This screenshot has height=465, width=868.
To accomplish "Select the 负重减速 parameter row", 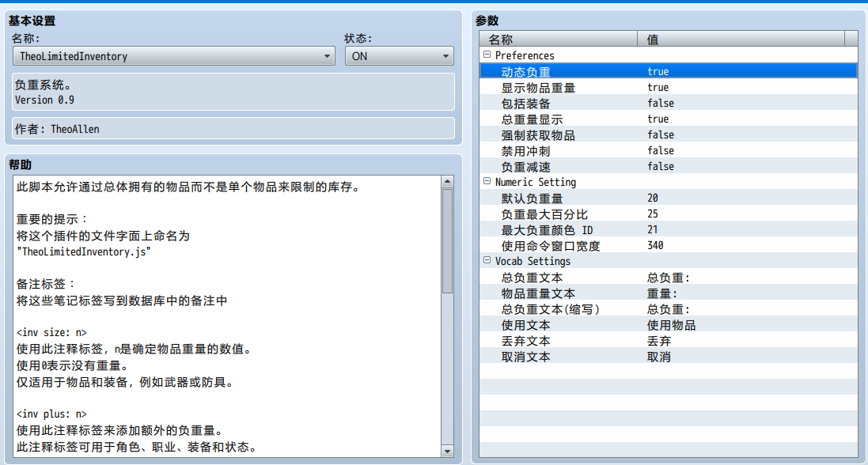I will 668,167.
